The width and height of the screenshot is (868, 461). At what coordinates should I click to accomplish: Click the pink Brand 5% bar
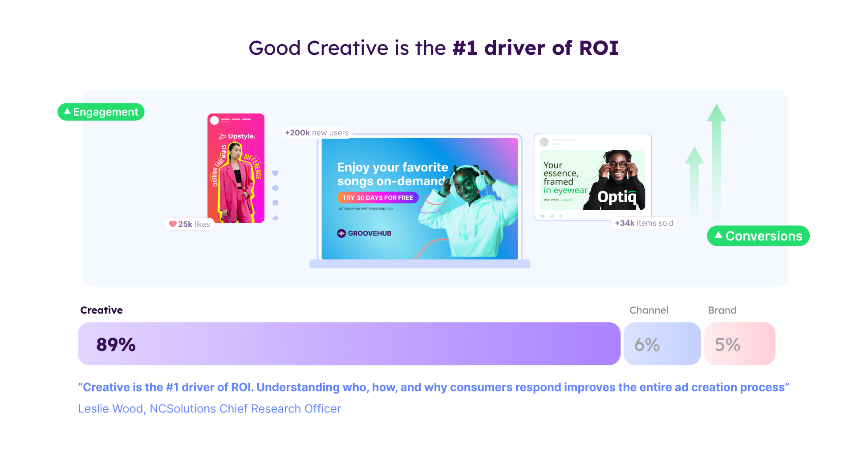pos(739,344)
